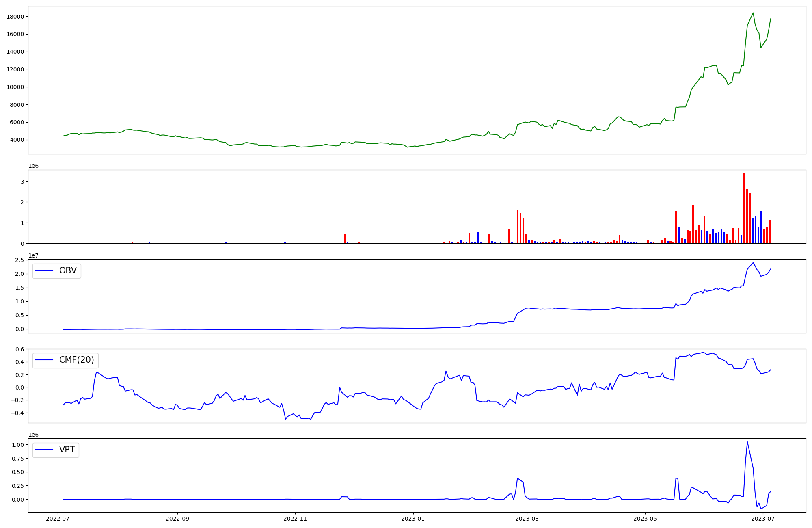Image resolution: width=812 pixels, height=528 pixels.
Task: Click the blue line sample in VPT legend
Action: (45, 450)
